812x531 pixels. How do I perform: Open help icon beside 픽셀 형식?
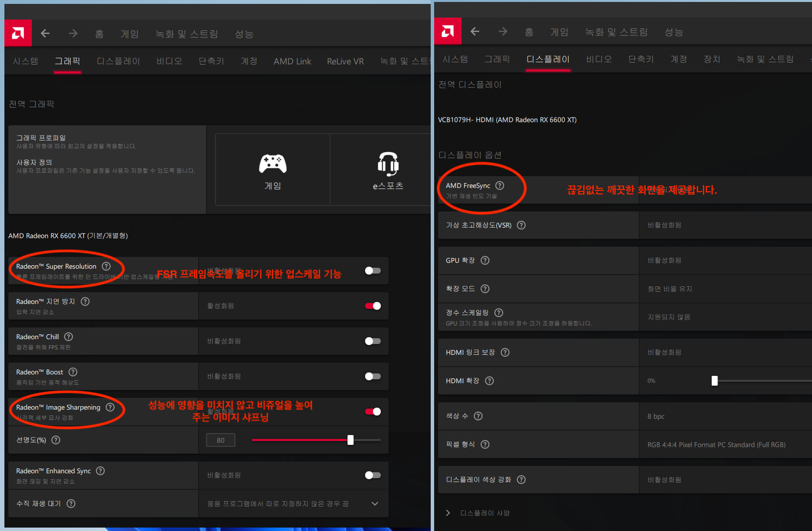[x=485, y=444]
